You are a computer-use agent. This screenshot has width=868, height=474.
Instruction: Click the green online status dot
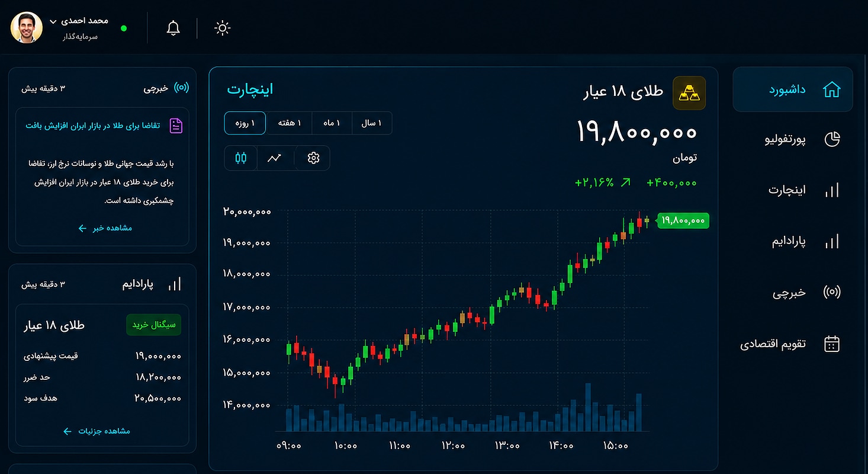pyautogui.click(x=124, y=28)
